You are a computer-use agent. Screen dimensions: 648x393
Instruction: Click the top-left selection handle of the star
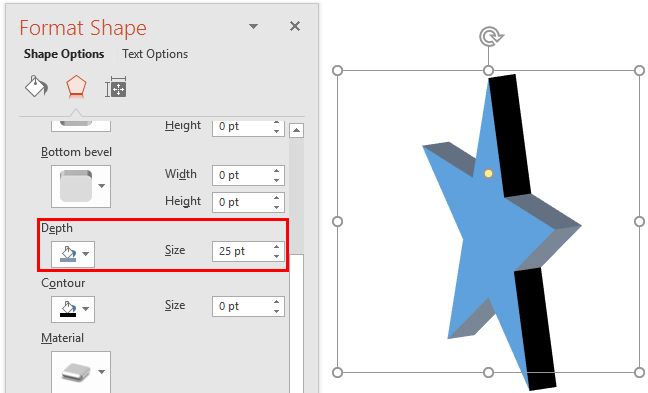(x=338, y=71)
